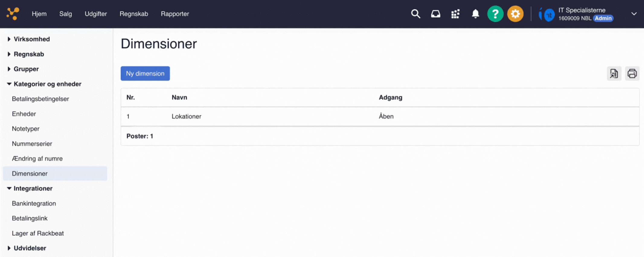Open the Salg menu
The height and width of the screenshot is (257, 644).
point(66,14)
